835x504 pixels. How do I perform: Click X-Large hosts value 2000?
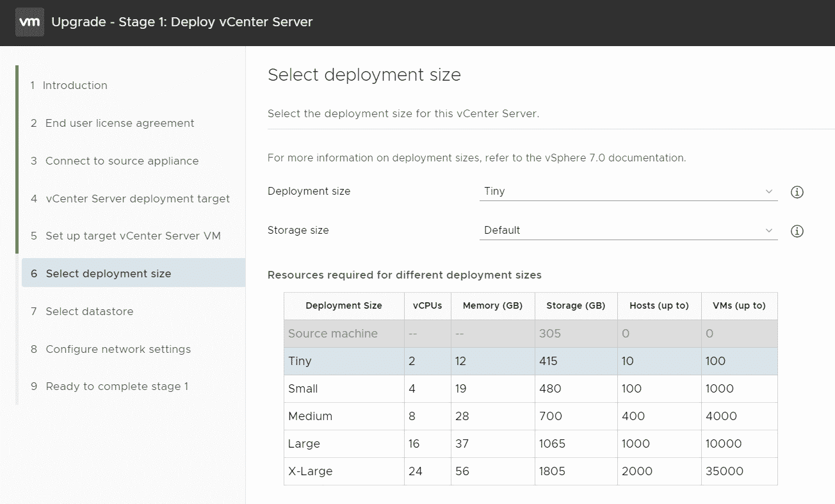637,471
